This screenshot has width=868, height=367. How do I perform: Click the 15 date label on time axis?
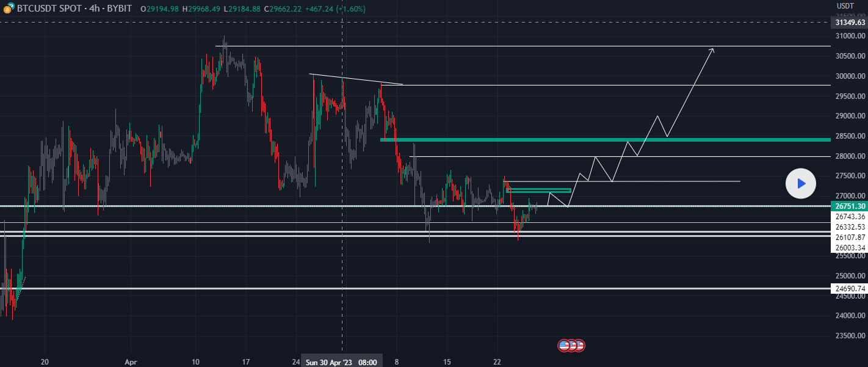pos(447,362)
